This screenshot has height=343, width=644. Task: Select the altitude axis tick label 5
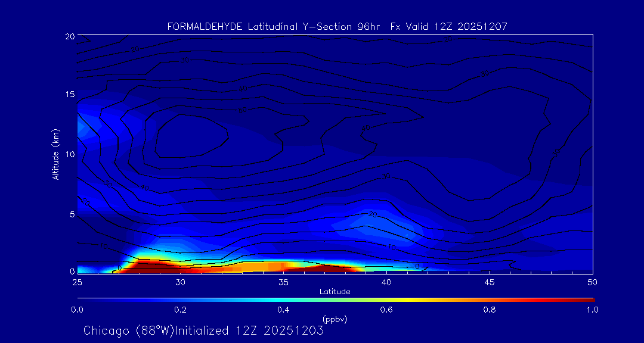[x=72, y=214]
